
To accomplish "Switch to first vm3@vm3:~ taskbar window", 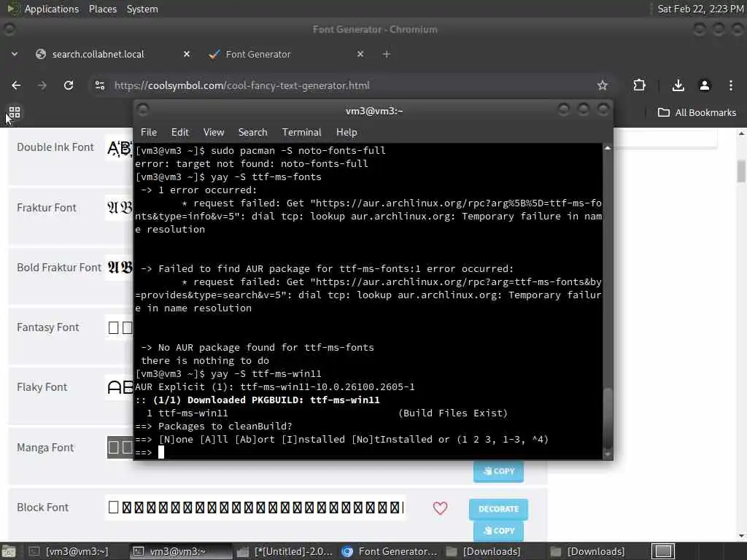I will pos(69,551).
